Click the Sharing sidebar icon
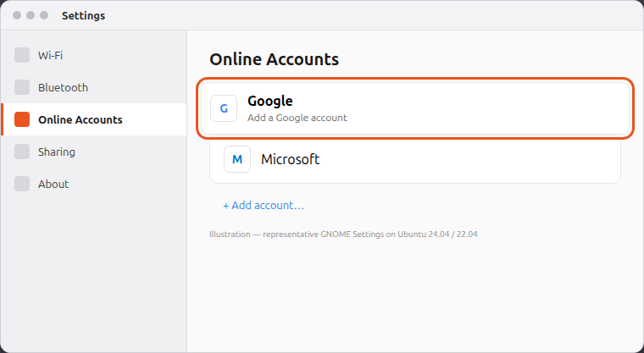 tap(22, 152)
